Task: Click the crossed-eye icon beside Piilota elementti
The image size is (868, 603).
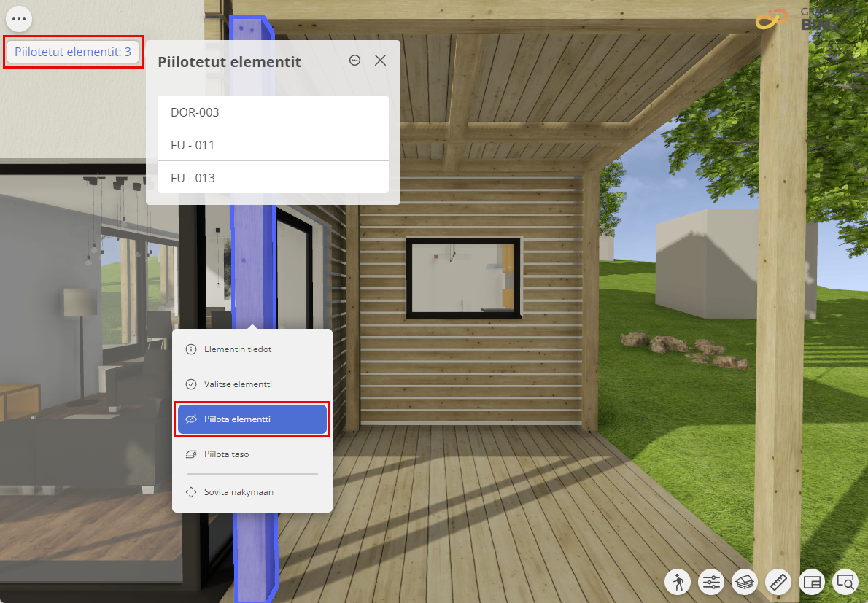Action: pos(191,419)
